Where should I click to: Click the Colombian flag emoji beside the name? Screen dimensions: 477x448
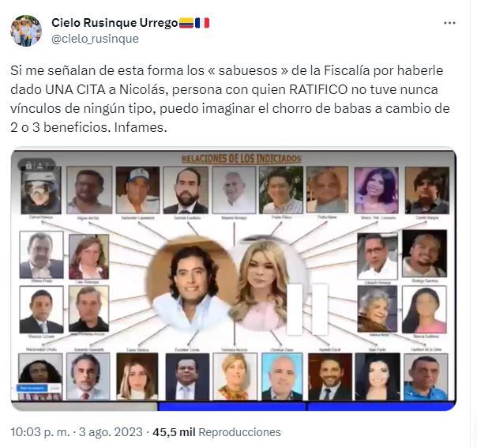tap(186, 23)
